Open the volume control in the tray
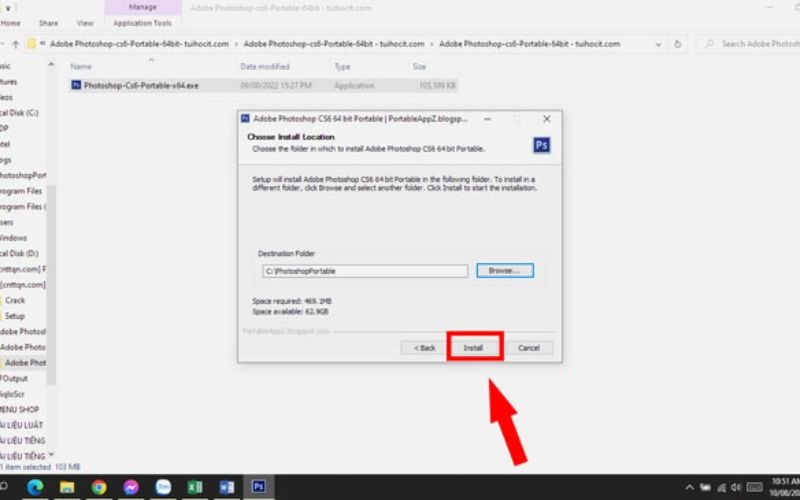 point(735,488)
